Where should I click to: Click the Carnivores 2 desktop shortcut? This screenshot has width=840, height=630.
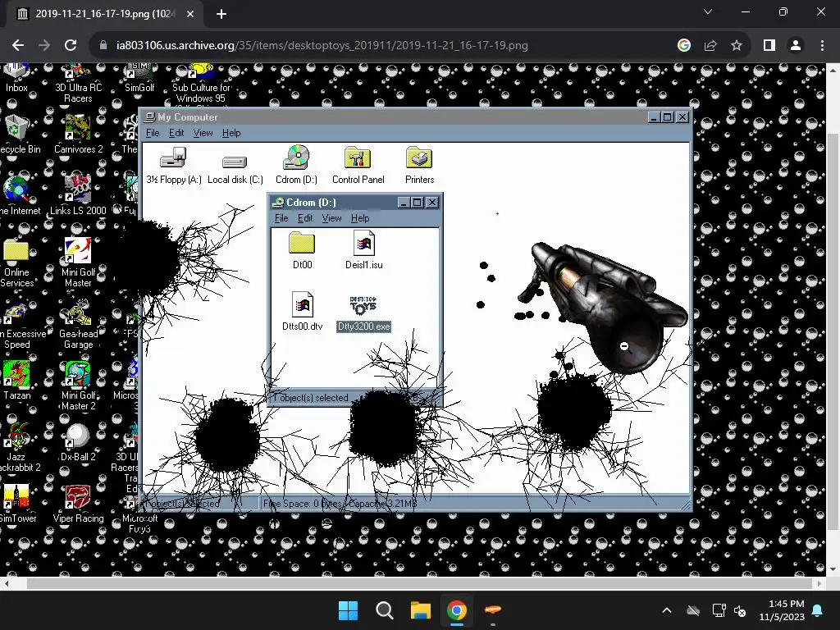tap(78, 135)
